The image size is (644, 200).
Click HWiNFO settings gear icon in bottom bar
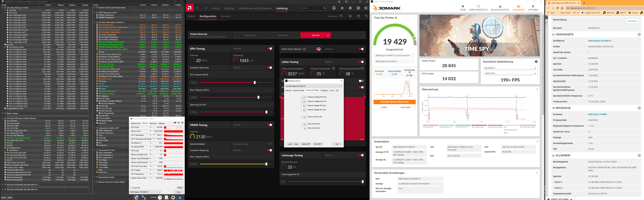point(173,197)
